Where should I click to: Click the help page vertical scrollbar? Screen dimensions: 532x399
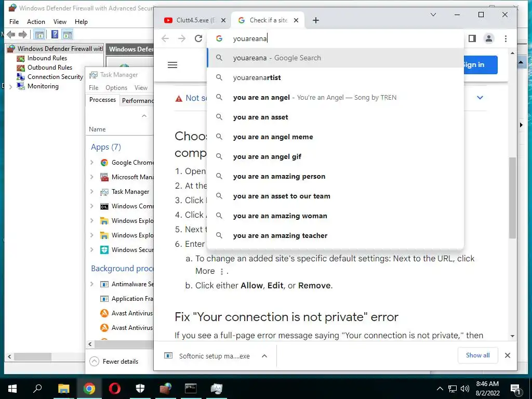(512, 198)
